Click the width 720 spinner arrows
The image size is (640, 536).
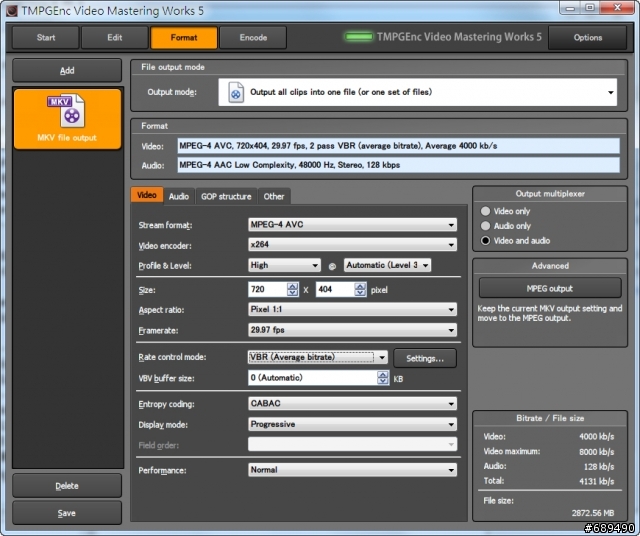(x=292, y=289)
